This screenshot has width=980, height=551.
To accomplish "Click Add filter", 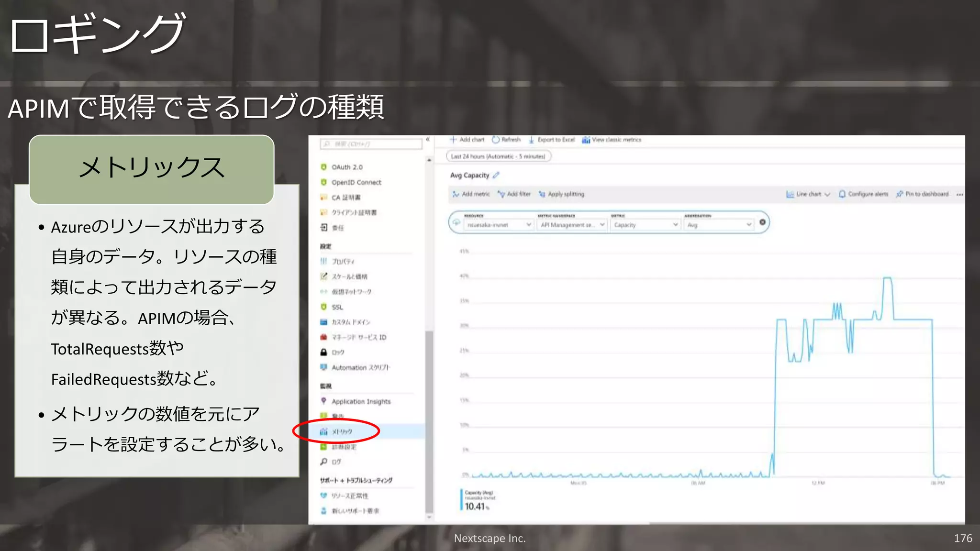I will tap(514, 194).
